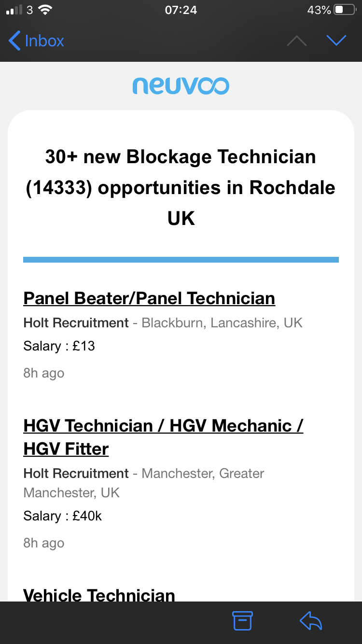Tap the Salary : £40k text

point(63,516)
